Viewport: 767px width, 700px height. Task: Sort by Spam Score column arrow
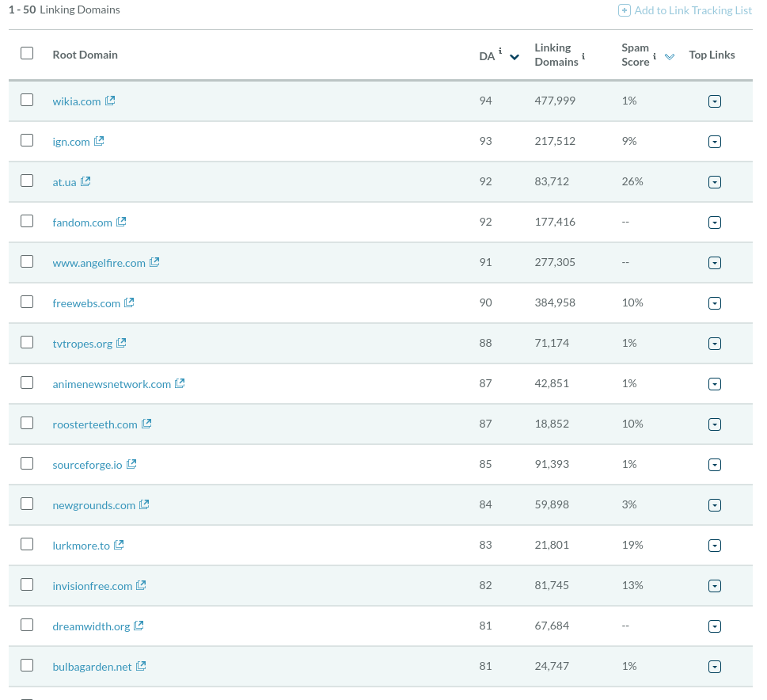coord(670,56)
